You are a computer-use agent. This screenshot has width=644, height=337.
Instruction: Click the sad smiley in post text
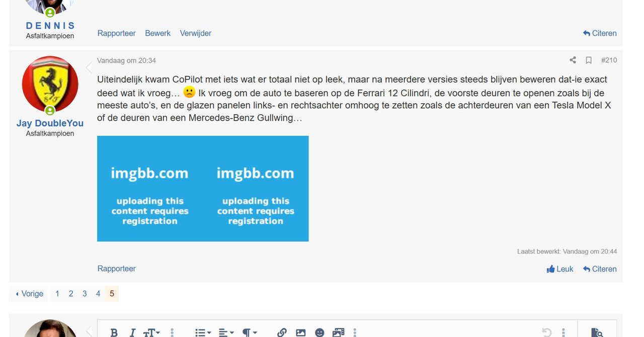coord(189,92)
